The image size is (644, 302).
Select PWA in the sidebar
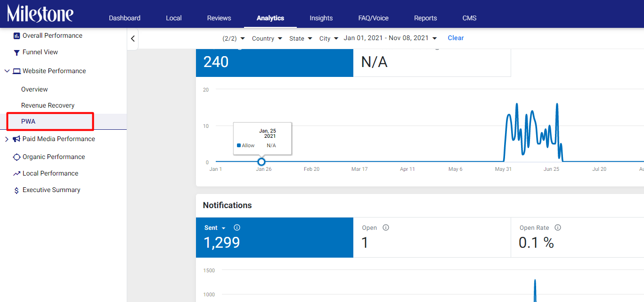point(28,121)
